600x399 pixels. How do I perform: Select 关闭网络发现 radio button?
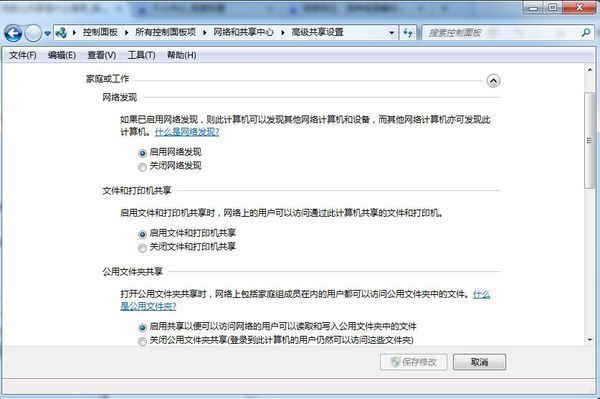pyautogui.click(x=142, y=167)
